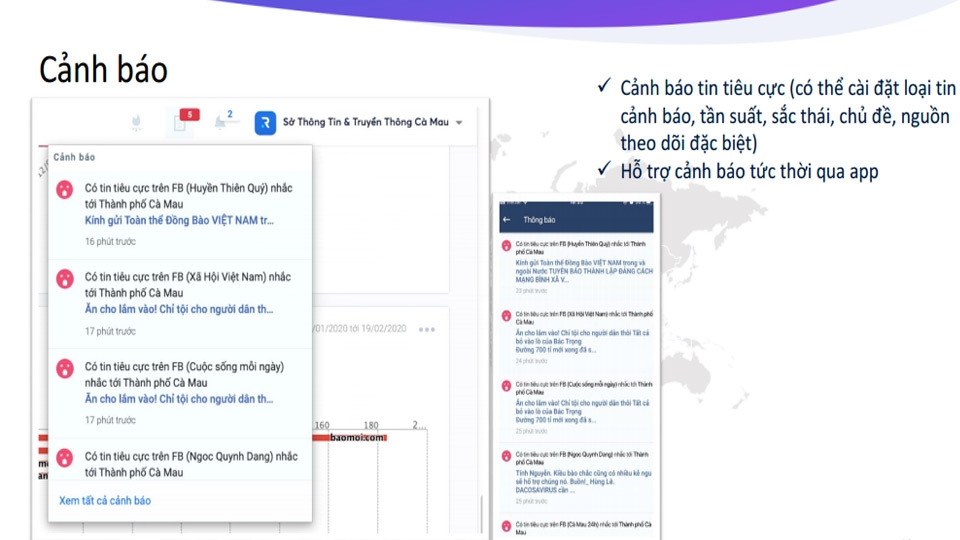Select alert text mentioning Ngoc Quynh Dang

pos(191,464)
